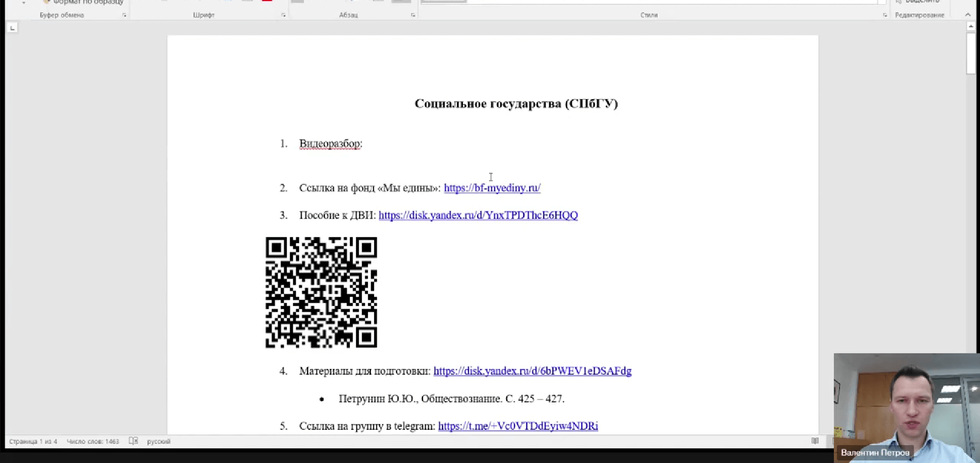
Task: Click the text Пособие к ДВИ:
Action: coord(338,215)
